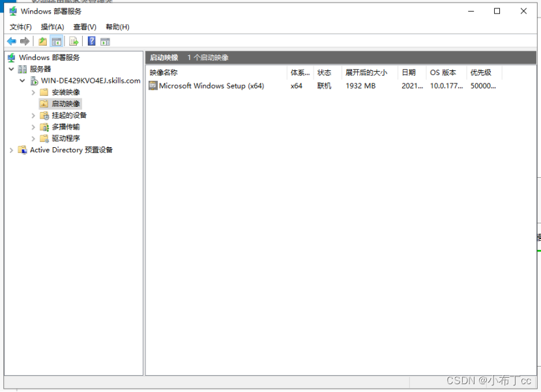Sort by the 展开后的大小 column header
541x392 pixels.
point(370,72)
